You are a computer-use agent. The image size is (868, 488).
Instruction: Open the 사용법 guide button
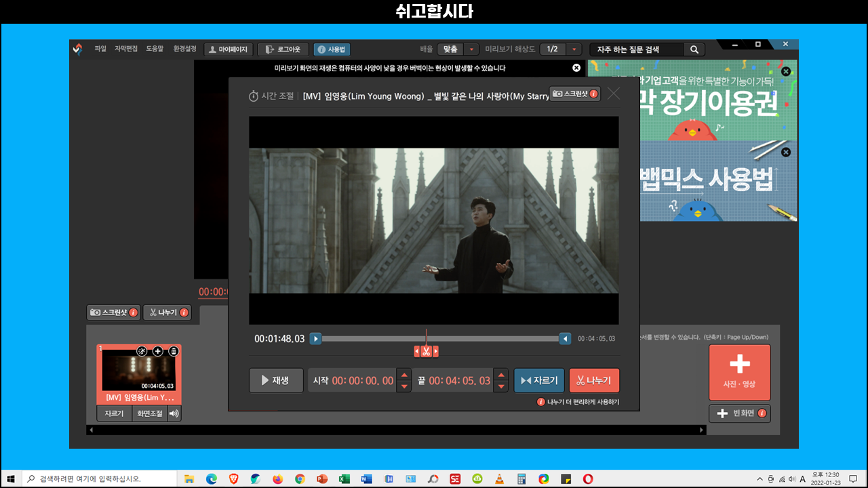[332, 49]
